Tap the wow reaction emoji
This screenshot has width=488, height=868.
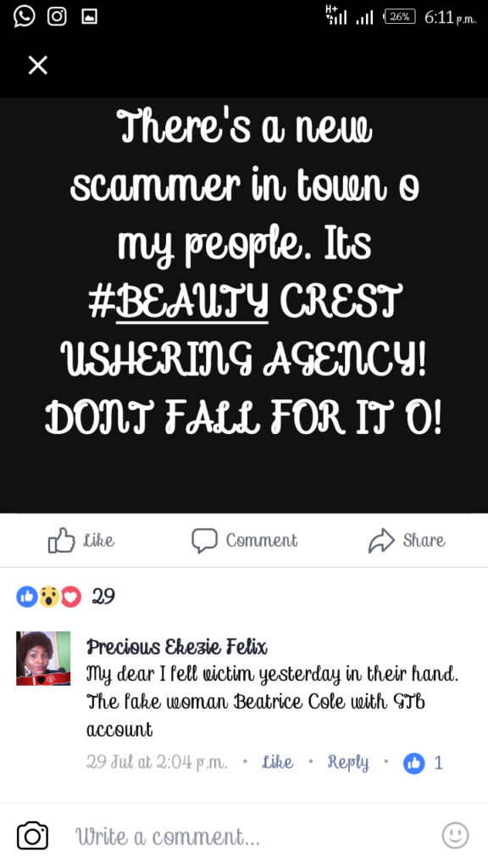tap(48, 597)
